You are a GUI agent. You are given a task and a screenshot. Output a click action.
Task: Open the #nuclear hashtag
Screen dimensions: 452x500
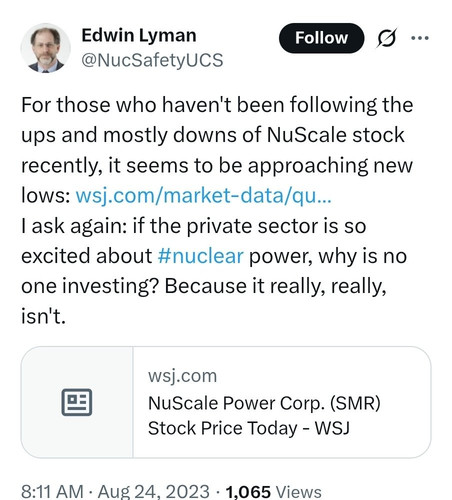(201, 256)
